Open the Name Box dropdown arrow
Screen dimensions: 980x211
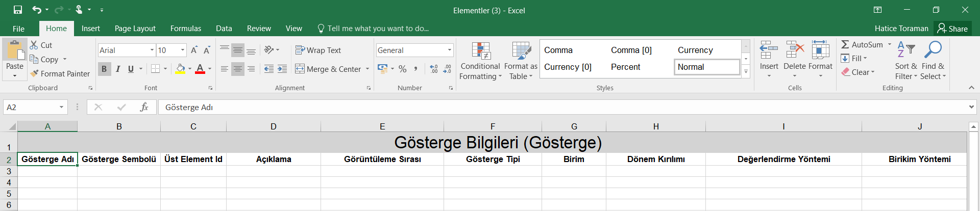pyautogui.click(x=61, y=107)
